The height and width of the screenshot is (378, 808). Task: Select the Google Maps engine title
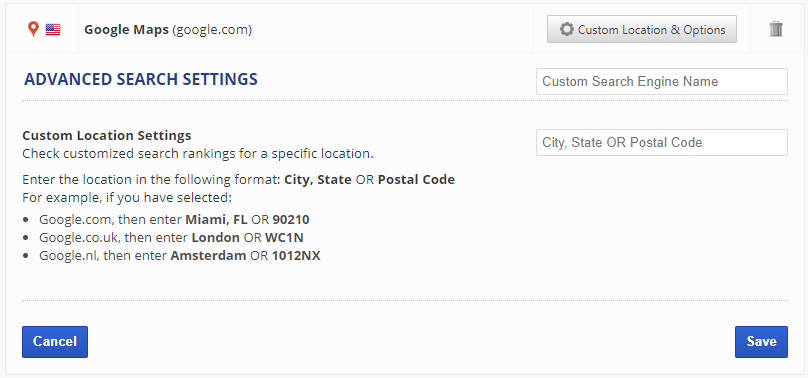[x=126, y=30]
